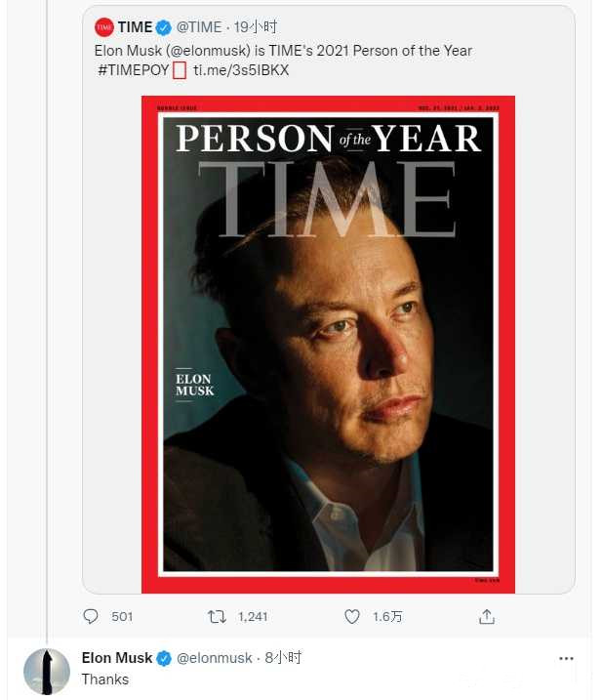
Task: Retweet the TIME tweet via retweet icon
Action: [217, 616]
